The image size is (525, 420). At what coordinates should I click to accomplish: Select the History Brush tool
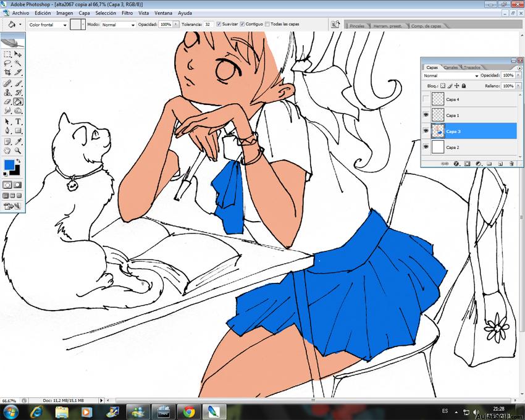pos(18,93)
